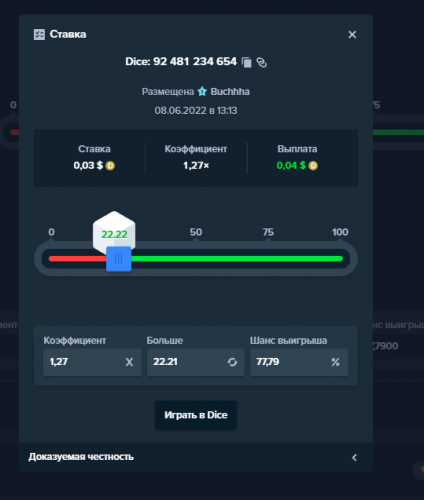Expand the Доказуемая честность section
Viewport: 424px width, 500px height.
(x=354, y=457)
